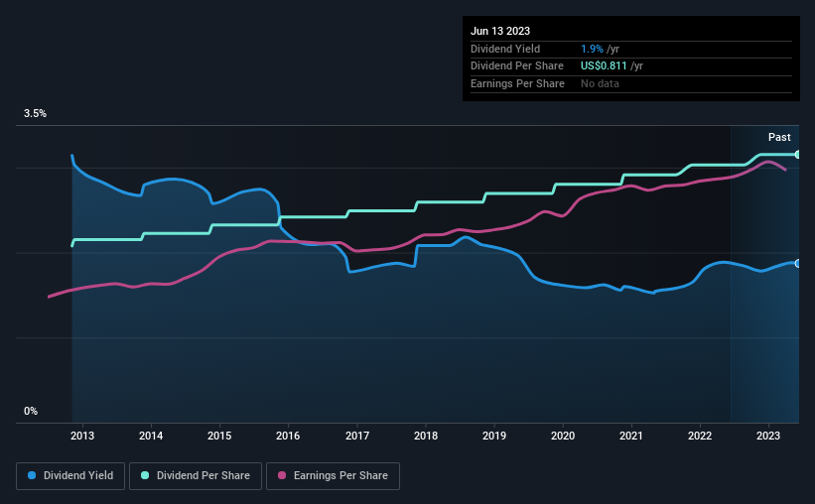The image size is (815, 504).
Task: Click the 1.9% dividend yield value
Action: tap(592, 49)
